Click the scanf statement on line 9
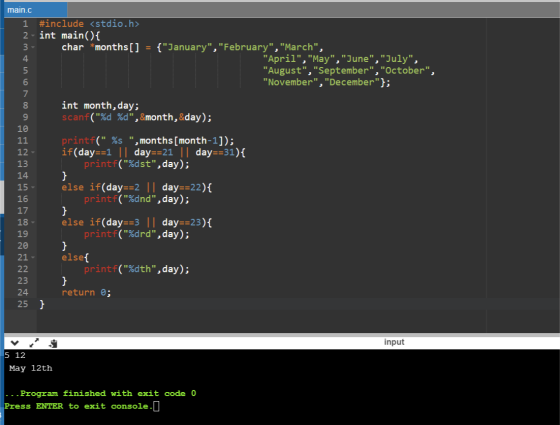Screen dimensions: 560x425 click(x=136, y=117)
